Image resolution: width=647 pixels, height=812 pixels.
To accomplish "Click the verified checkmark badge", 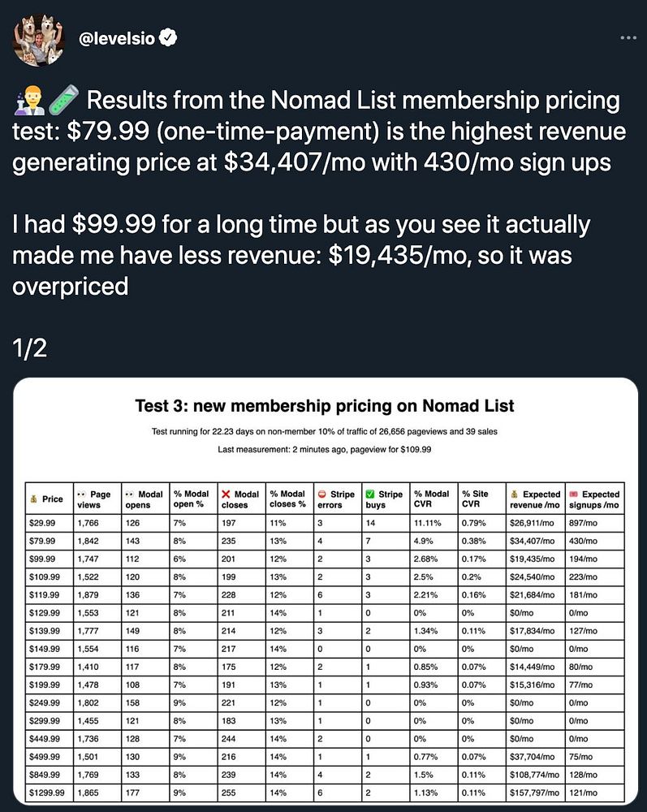I will point(168,38).
